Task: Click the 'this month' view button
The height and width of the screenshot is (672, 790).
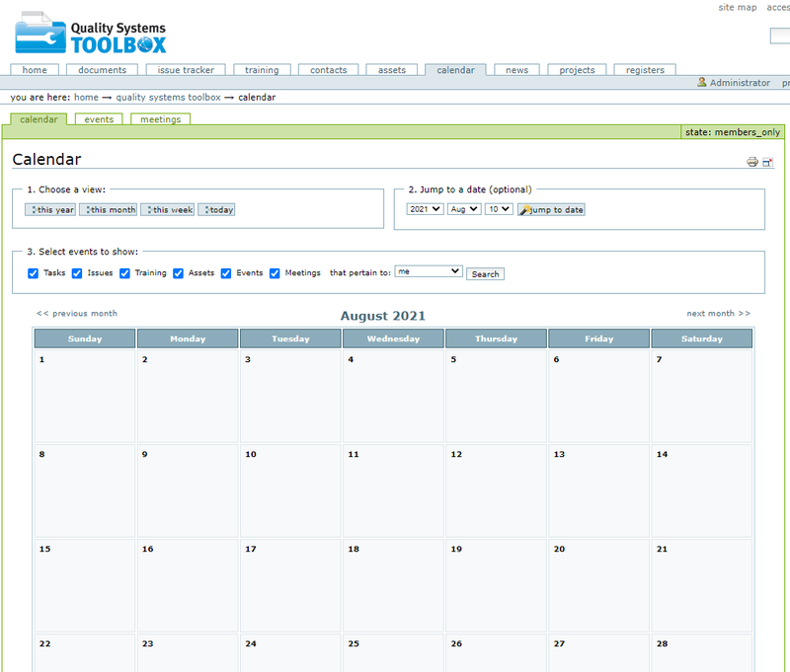Action: [109, 210]
